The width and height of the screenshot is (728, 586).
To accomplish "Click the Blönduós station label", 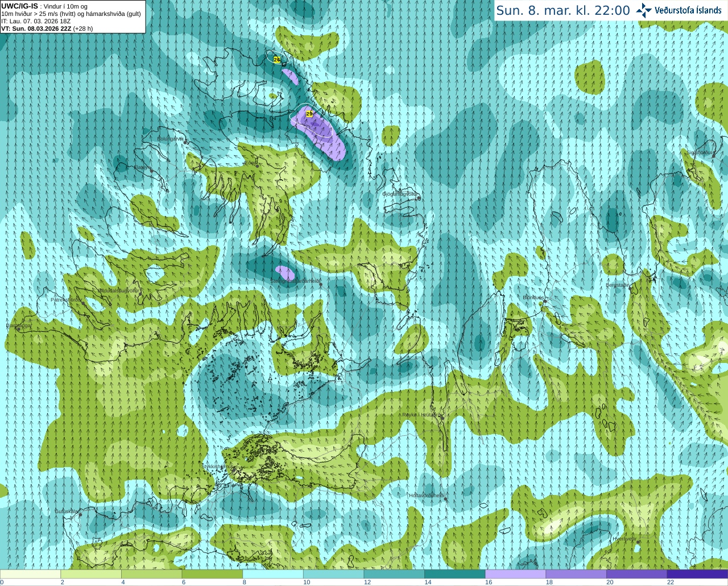I will click(533, 298).
